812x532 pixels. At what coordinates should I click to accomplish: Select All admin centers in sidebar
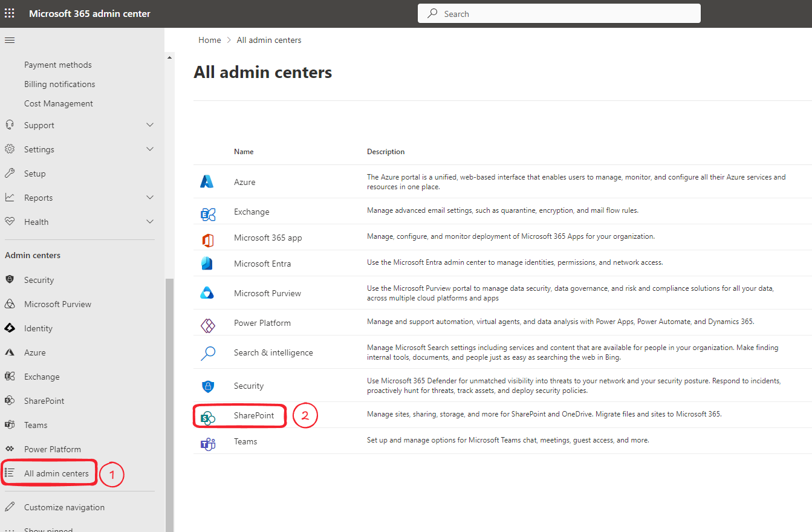[x=56, y=473]
